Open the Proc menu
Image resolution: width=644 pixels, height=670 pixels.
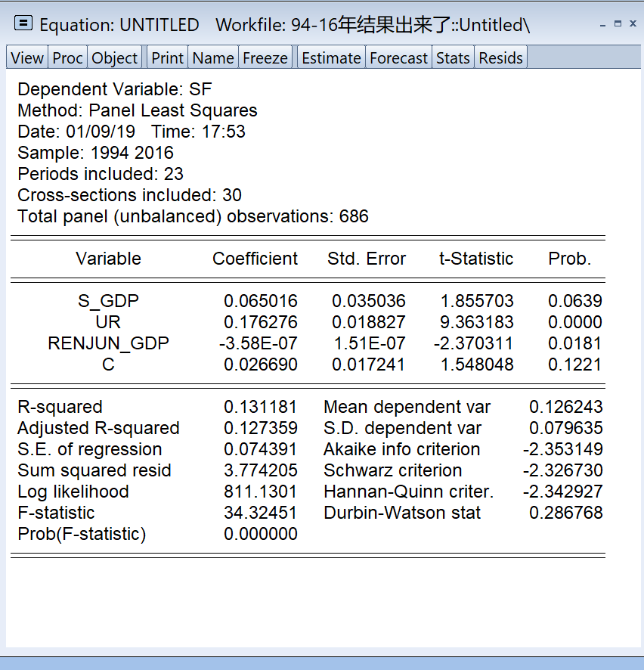click(x=67, y=57)
